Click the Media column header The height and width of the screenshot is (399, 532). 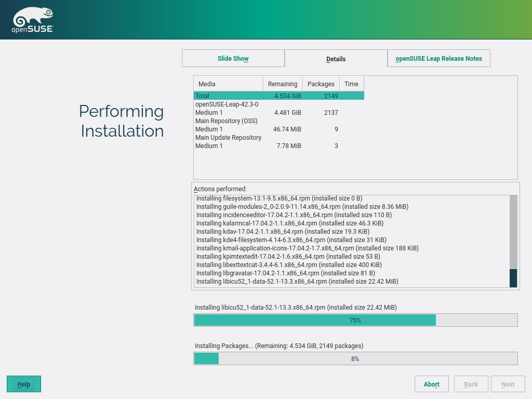point(229,84)
